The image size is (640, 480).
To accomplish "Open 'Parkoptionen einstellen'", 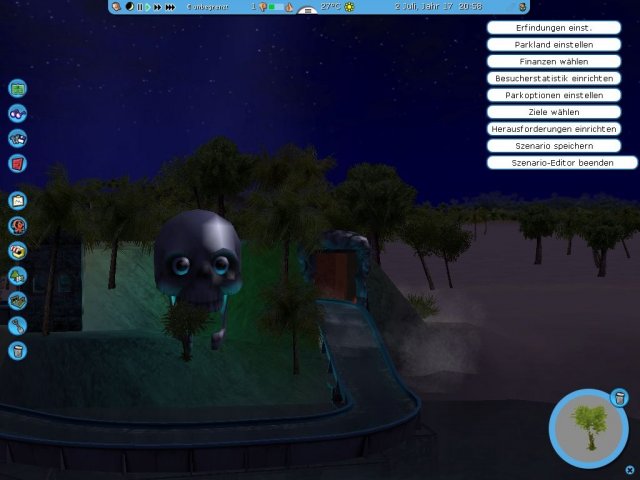I will 553,95.
